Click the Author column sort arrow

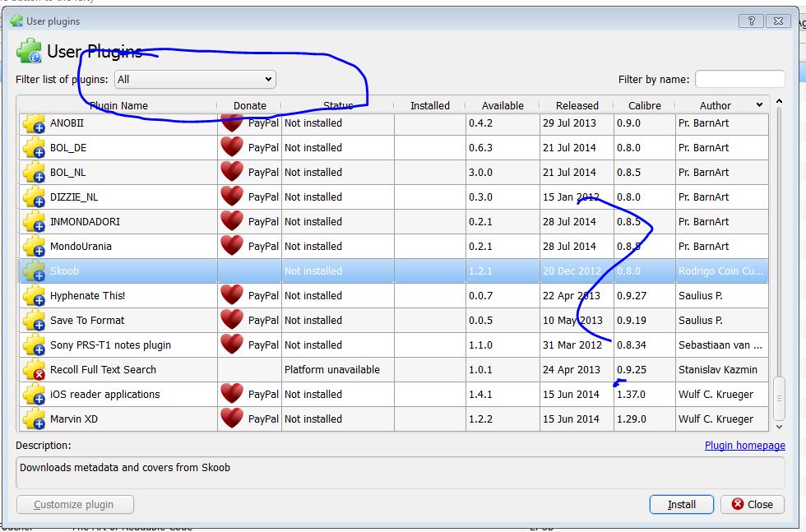tap(759, 105)
